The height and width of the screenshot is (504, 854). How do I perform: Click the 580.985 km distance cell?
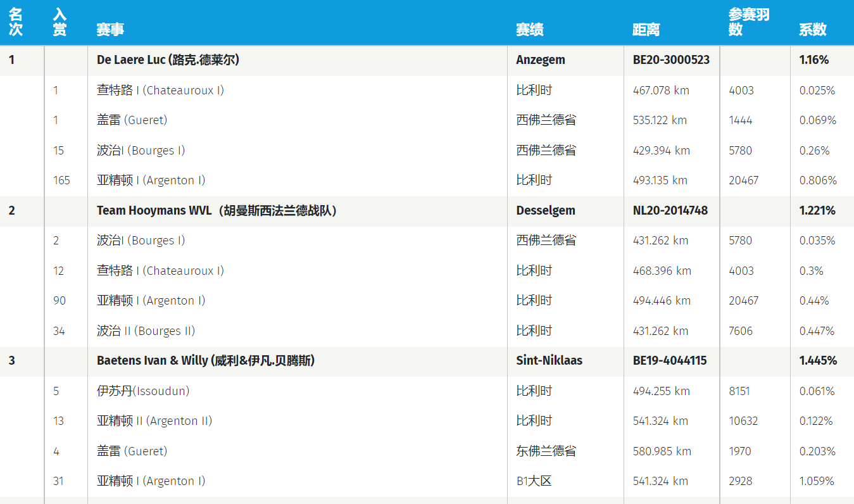tap(662, 451)
